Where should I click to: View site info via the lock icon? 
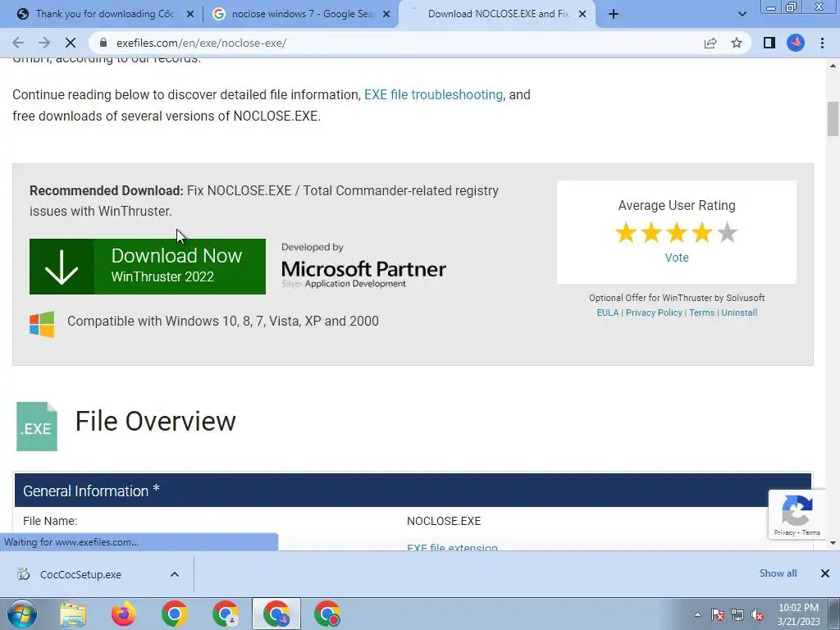(x=103, y=43)
